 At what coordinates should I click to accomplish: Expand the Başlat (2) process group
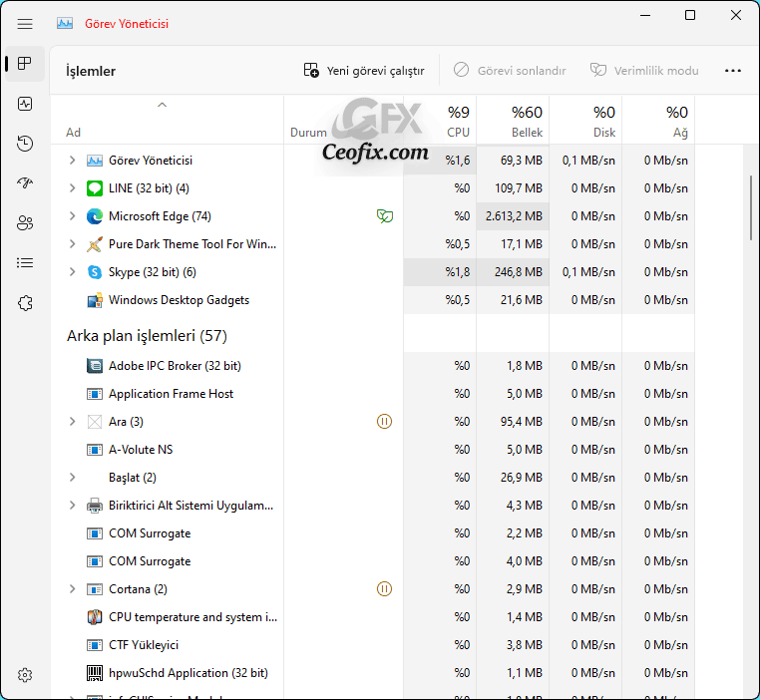coord(72,478)
